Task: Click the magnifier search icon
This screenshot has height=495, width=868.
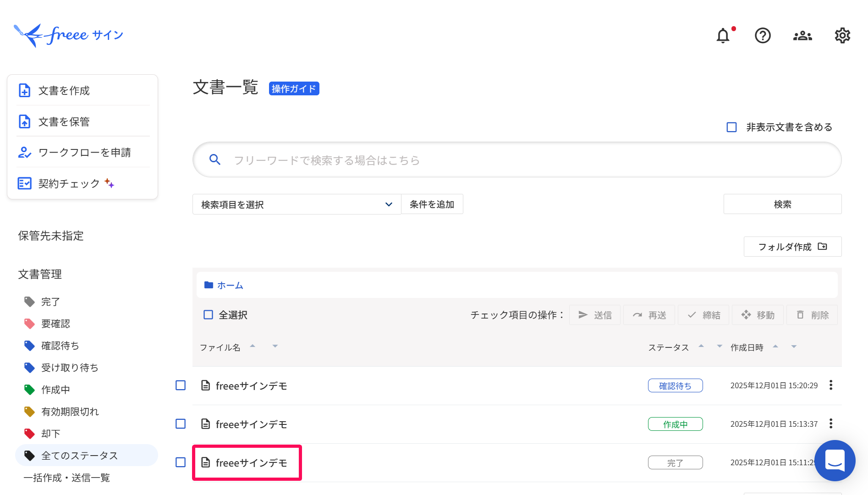Action: [215, 159]
